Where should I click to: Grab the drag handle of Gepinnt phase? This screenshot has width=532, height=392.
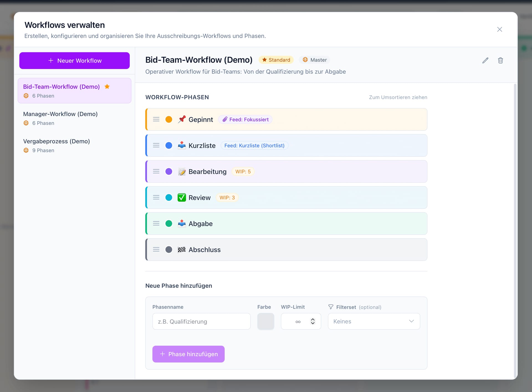[x=156, y=119]
